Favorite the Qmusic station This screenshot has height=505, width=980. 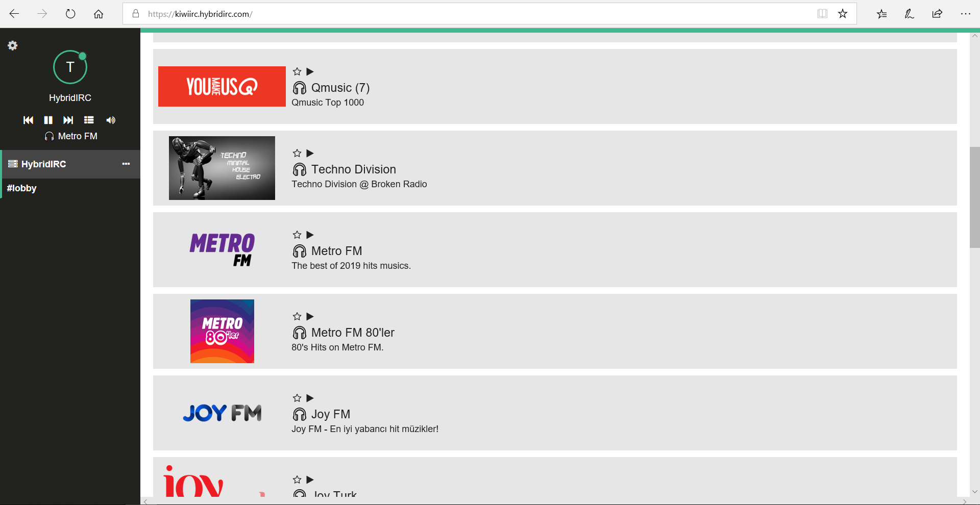[297, 71]
